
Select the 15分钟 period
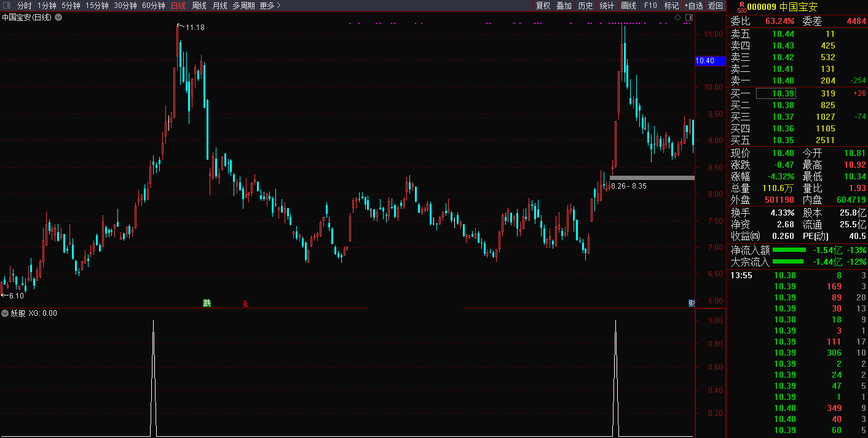(x=97, y=6)
